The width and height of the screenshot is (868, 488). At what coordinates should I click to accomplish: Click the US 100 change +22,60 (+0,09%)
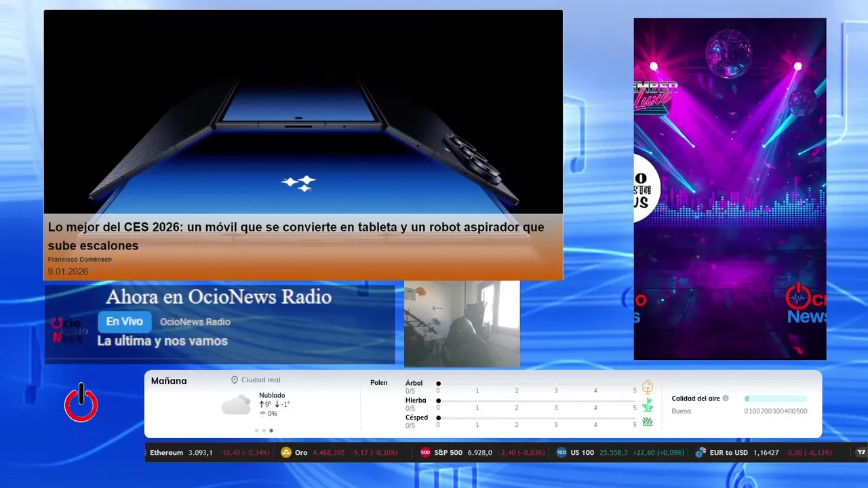658,453
